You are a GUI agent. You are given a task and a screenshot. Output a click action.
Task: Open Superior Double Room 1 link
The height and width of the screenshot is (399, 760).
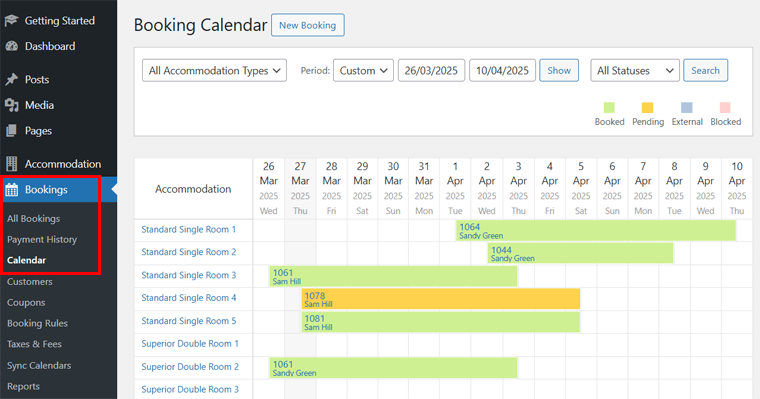click(x=190, y=344)
